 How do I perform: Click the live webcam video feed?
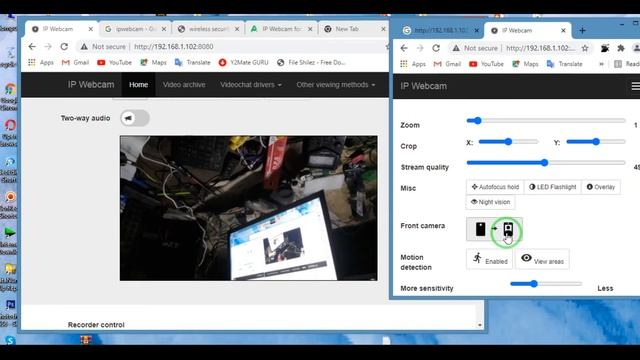(x=249, y=208)
